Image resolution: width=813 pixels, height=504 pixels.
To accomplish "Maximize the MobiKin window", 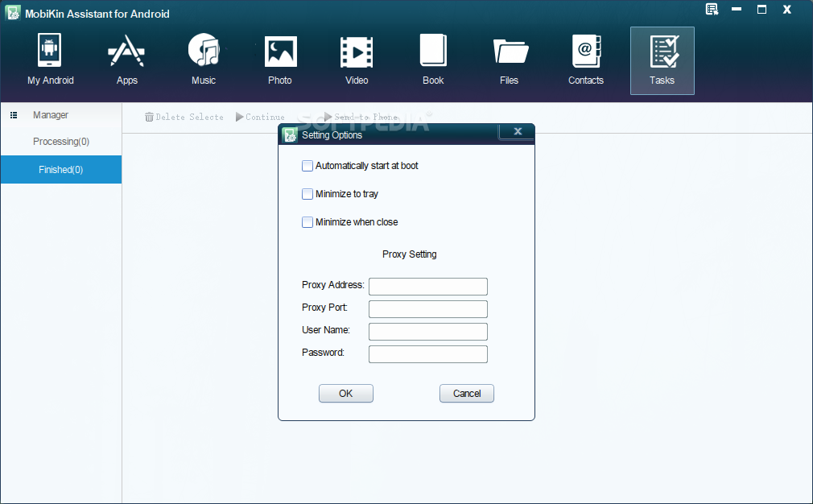I will (x=761, y=10).
